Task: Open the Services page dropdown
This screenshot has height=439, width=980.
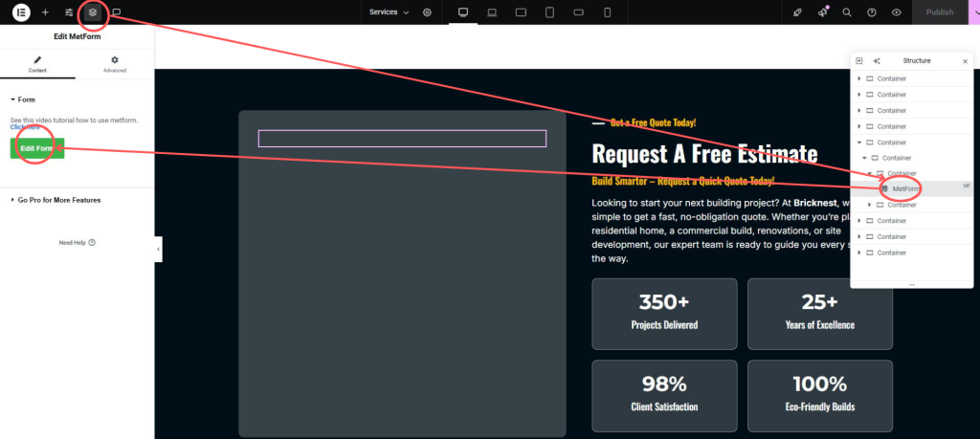Action: [x=389, y=12]
